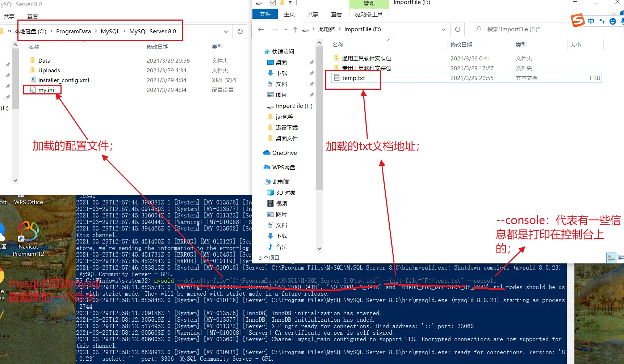Select the 管理 contextual tab header
This screenshot has width=624, height=364.
click(x=369, y=3)
